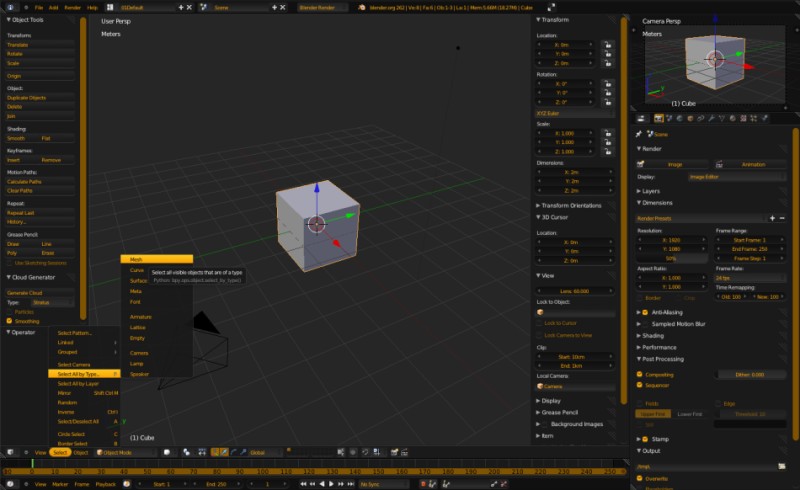800x490 pixels.
Task: Select rotate manipulator arc icon
Action: 234,452
